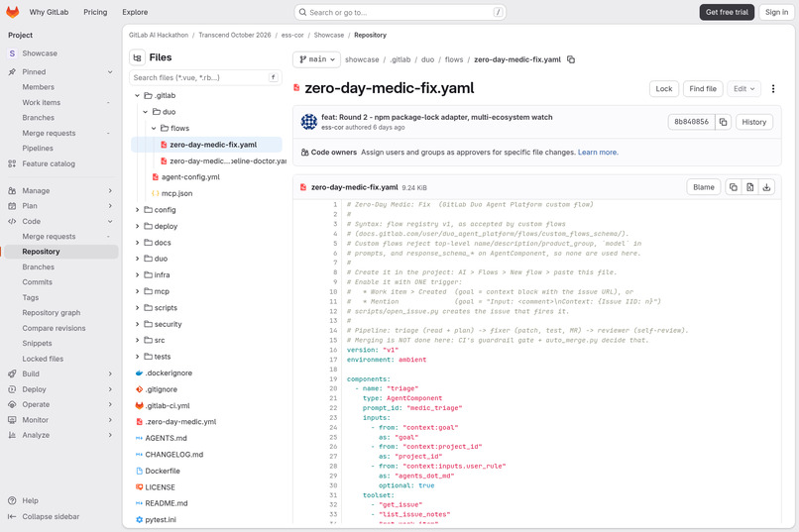This screenshot has height=532, width=799.
Task: Click Sign in
Action: tap(776, 12)
